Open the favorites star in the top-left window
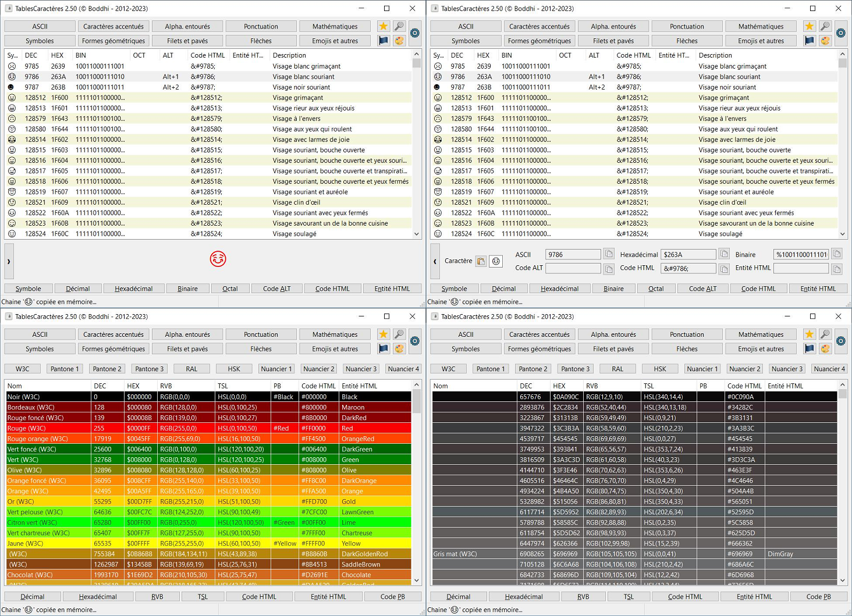852x616 pixels. click(383, 26)
